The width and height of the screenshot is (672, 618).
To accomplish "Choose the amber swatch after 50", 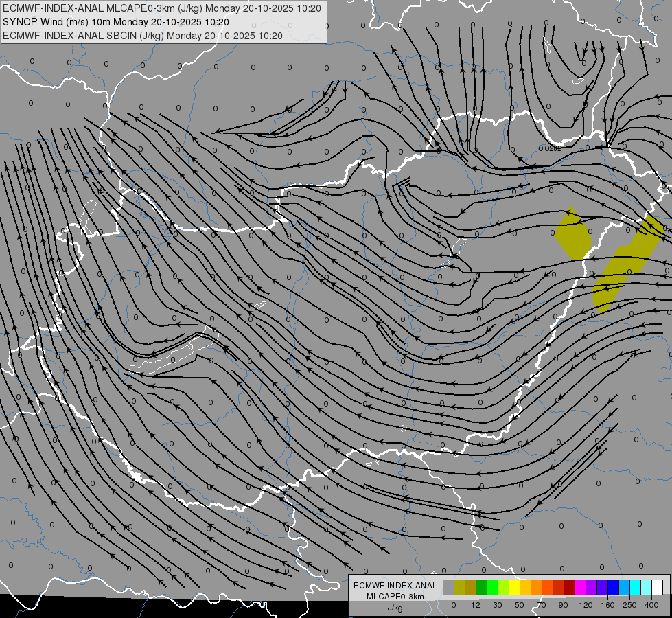I will [x=525, y=587].
